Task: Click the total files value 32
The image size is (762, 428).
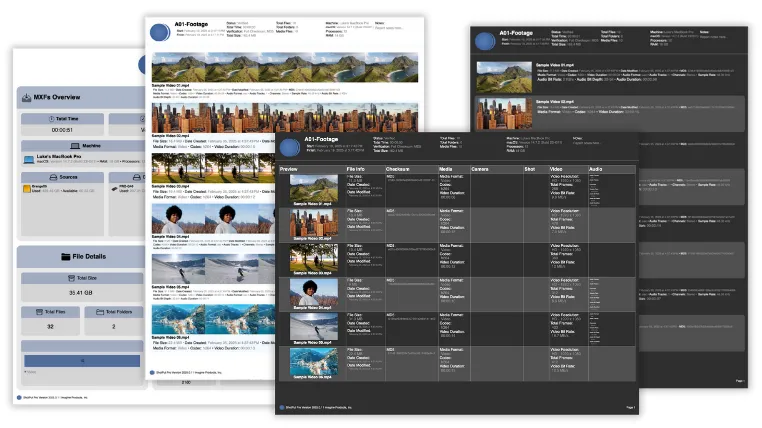Action: (x=51, y=326)
